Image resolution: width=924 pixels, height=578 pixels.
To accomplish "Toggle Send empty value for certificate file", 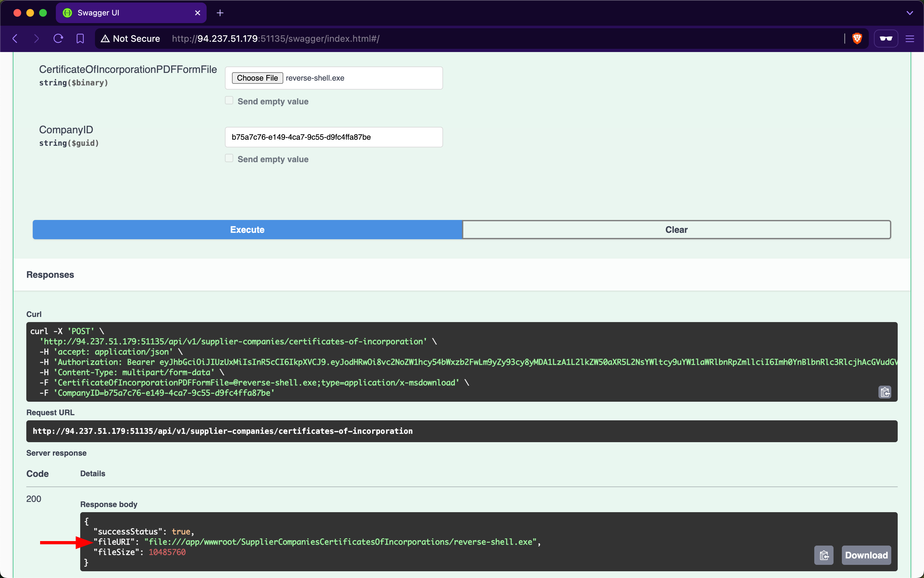I will click(229, 101).
